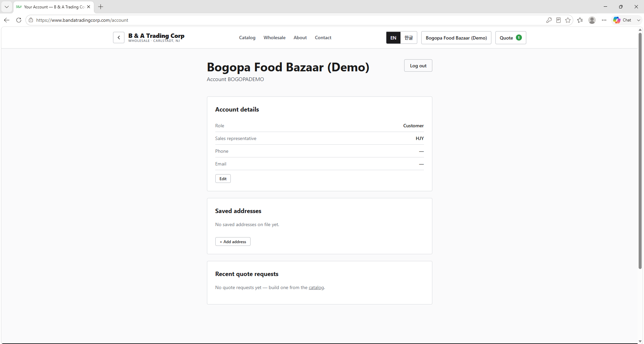Screen dimensions: 644x344
Task: Follow the catalog link in quote requests
Action: click(316, 287)
